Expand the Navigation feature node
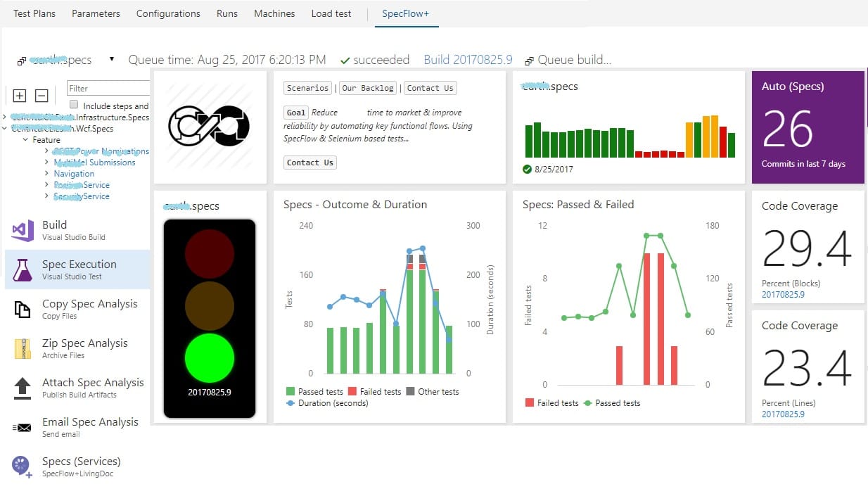 pos(47,174)
